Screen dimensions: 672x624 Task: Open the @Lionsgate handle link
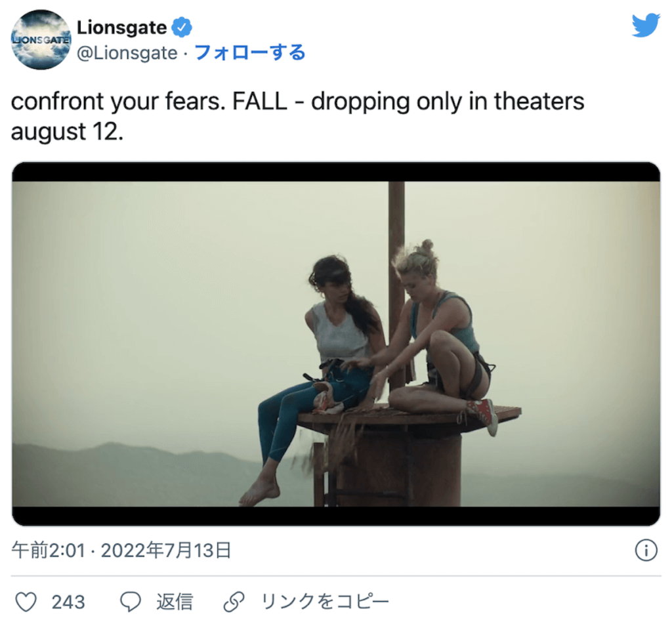(x=127, y=53)
